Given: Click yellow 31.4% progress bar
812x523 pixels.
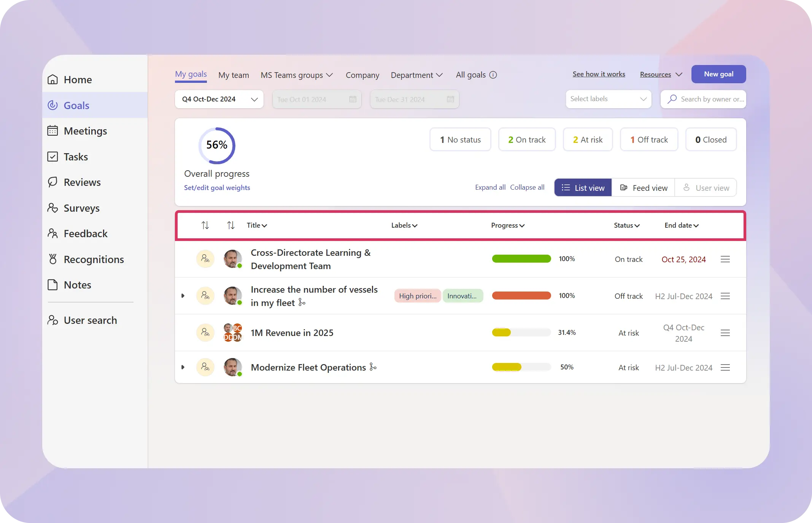Looking at the screenshot, I should 521,333.
